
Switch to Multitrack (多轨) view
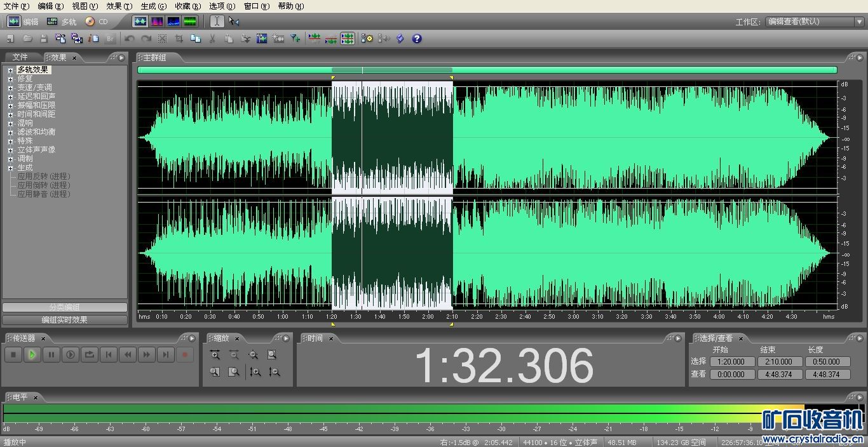coord(62,22)
